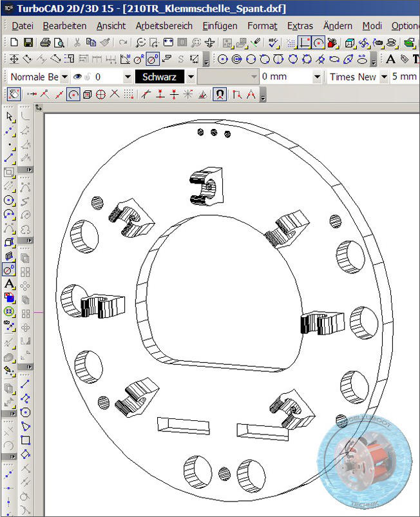Select the Rotated Rectangle tool
420x517 pixels.
click(25, 454)
